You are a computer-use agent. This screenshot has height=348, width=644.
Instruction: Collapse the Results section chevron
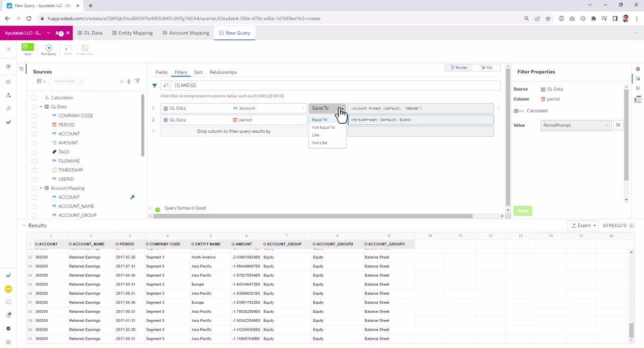pos(24,226)
